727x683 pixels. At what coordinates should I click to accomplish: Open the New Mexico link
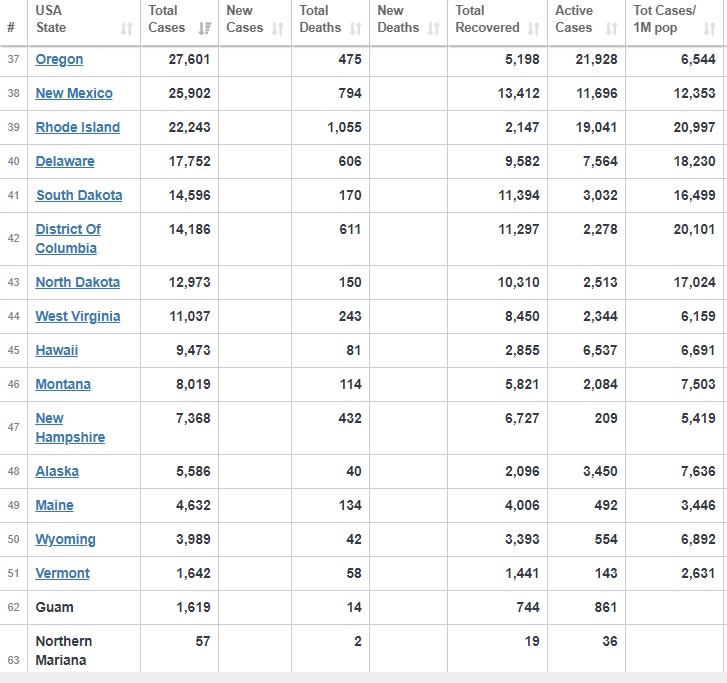74,93
